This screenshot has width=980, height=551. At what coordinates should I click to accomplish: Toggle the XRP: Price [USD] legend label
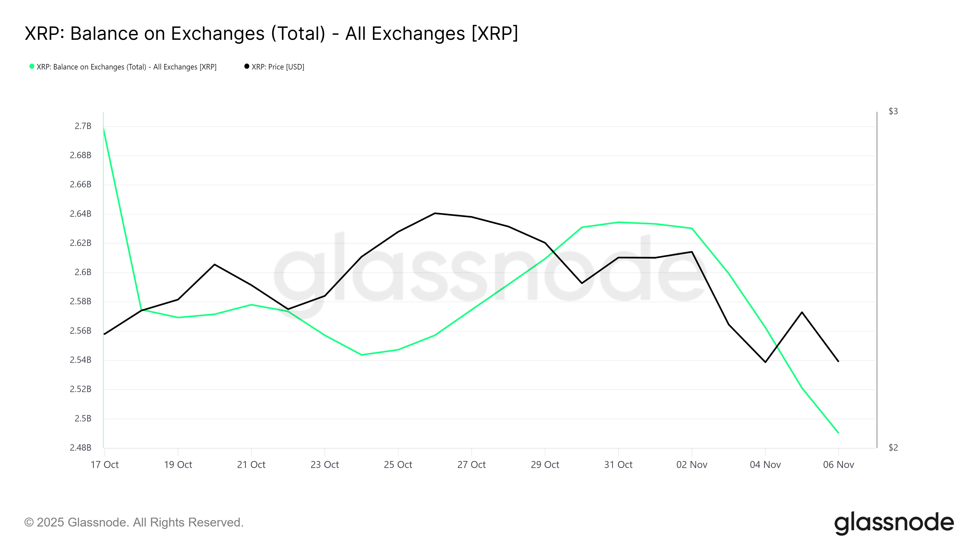coord(278,67)
